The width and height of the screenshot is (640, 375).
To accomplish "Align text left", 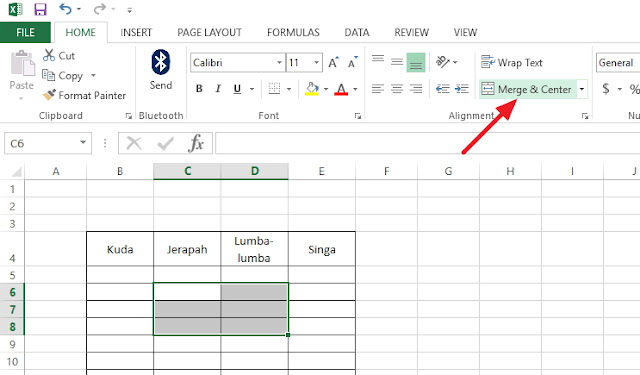I will click(378, 89).
